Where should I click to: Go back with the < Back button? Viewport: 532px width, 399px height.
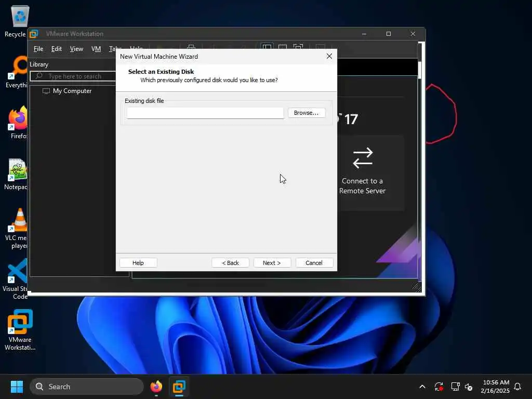tap(230, 262)
